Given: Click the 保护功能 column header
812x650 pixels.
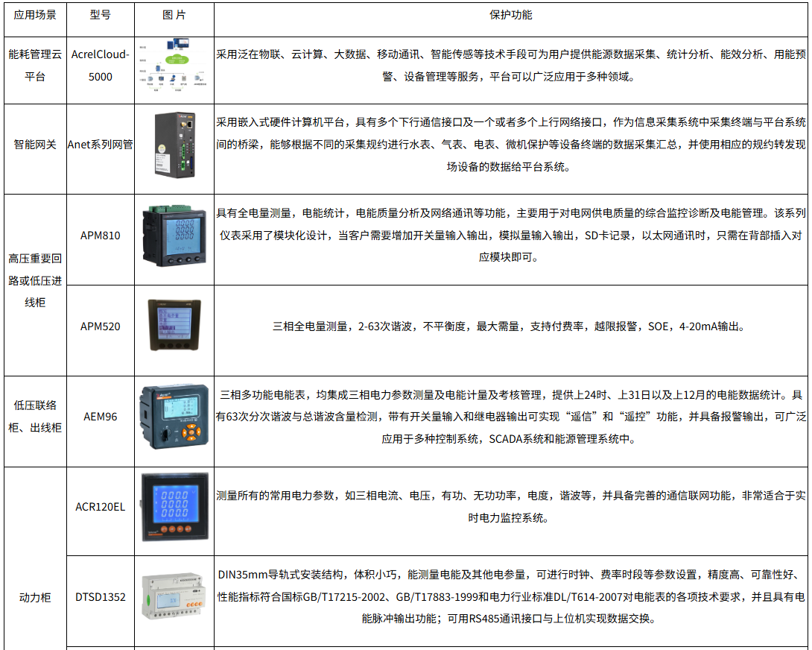Looking at the screenshot, I should (510, 15).
